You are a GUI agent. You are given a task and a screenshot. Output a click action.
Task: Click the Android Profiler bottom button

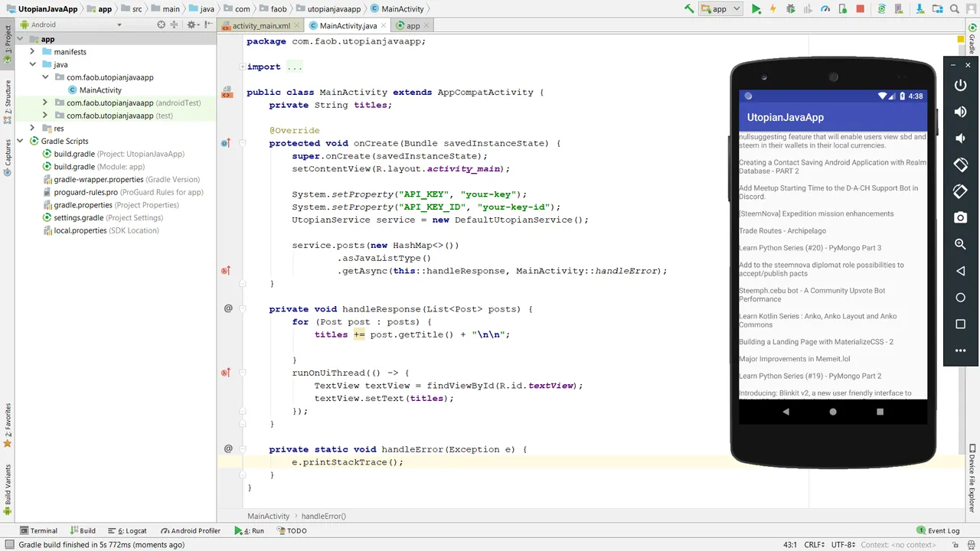click(191, 530)
